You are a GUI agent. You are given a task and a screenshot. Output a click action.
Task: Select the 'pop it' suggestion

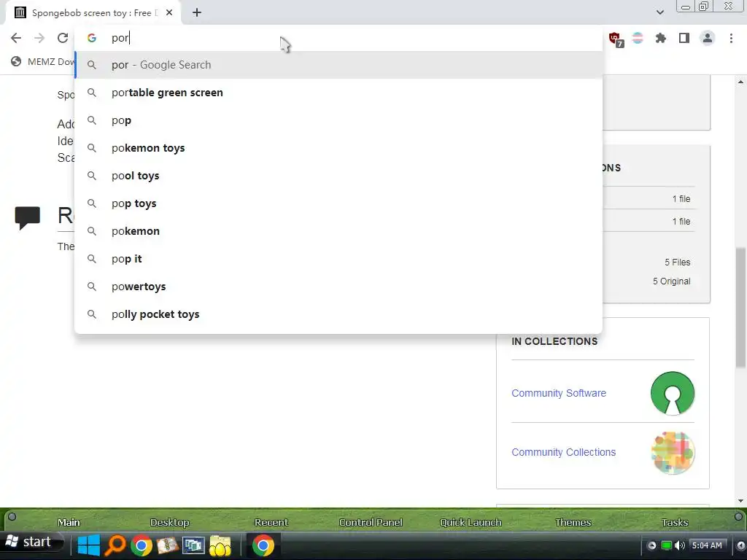[338, 259]
